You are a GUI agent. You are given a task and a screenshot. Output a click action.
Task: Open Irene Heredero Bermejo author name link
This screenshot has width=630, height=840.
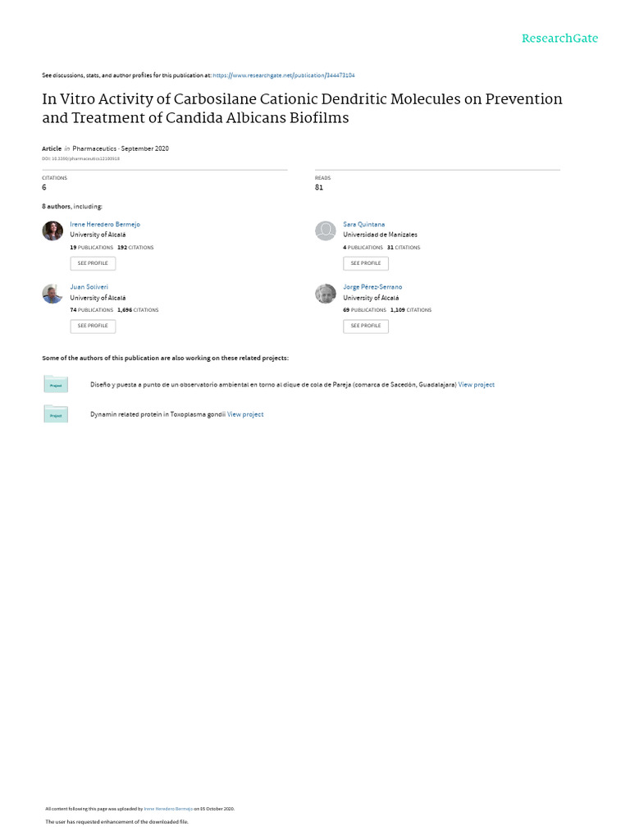(x=105, y=224)
